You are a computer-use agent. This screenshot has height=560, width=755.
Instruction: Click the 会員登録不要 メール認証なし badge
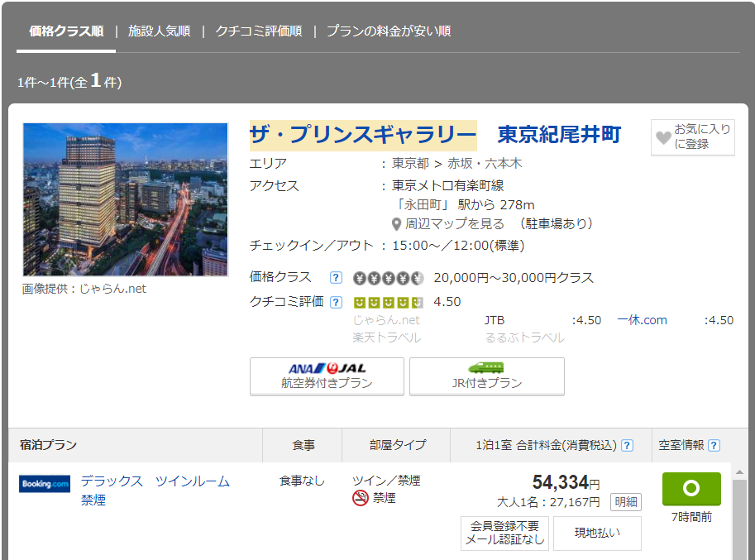tap(505, 533)
